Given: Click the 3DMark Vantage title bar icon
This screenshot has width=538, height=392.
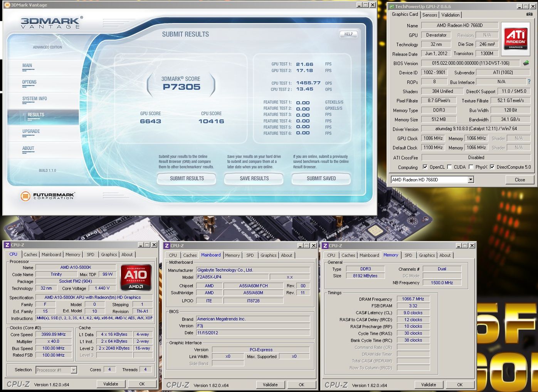Looking at the screenshot, I should [7, 5].
